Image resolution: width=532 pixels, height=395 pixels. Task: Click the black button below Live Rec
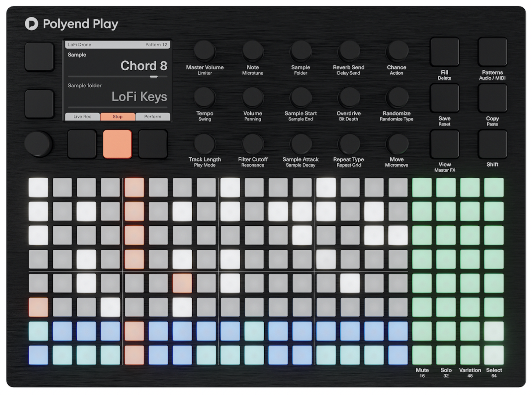(82, 144)
